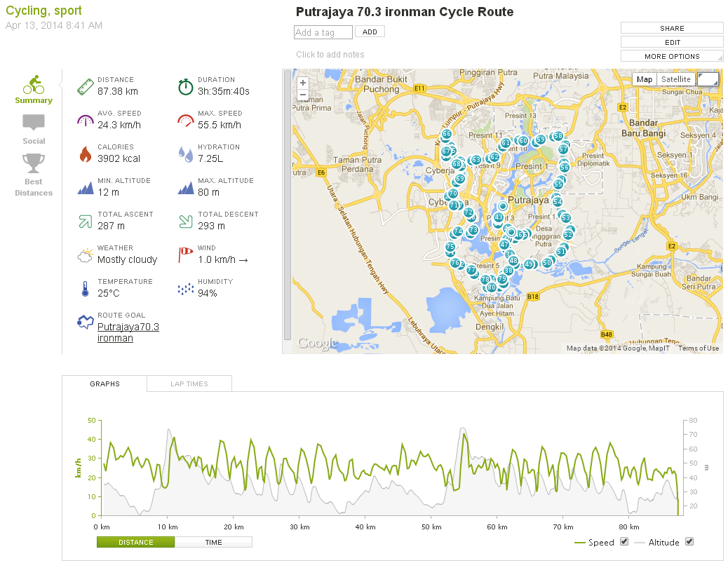This screenshot has width=728, height=563.
Task: Click the Summary cyclist icon
Action: pos(33,84)
